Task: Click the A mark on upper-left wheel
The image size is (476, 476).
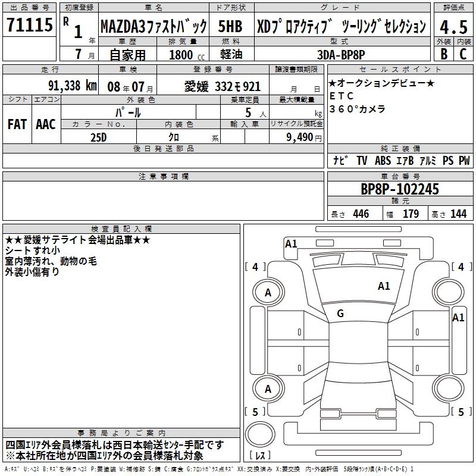Action: [268, 292]
